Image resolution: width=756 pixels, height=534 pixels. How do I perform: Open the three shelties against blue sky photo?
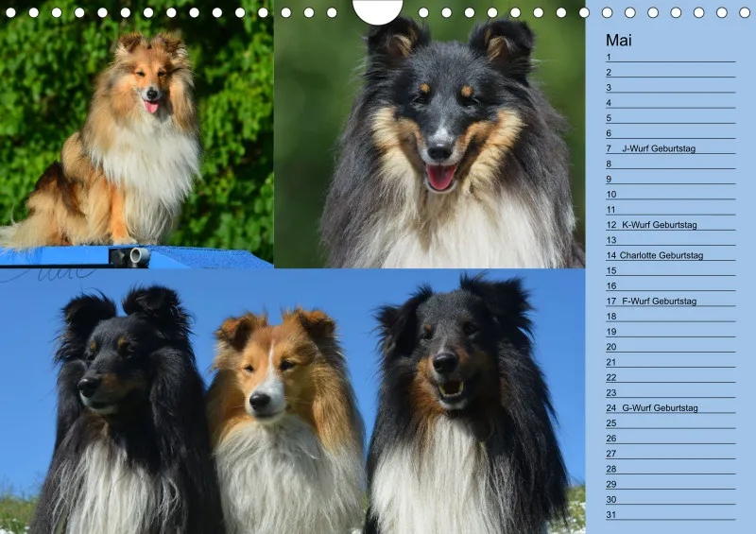[x=293, y=402]
